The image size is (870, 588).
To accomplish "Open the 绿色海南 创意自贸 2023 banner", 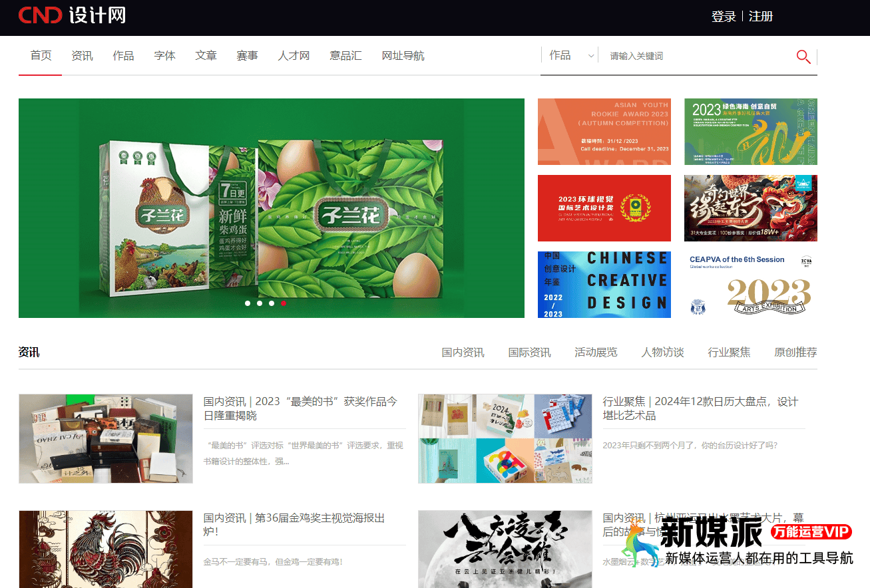I will [750, 131].
